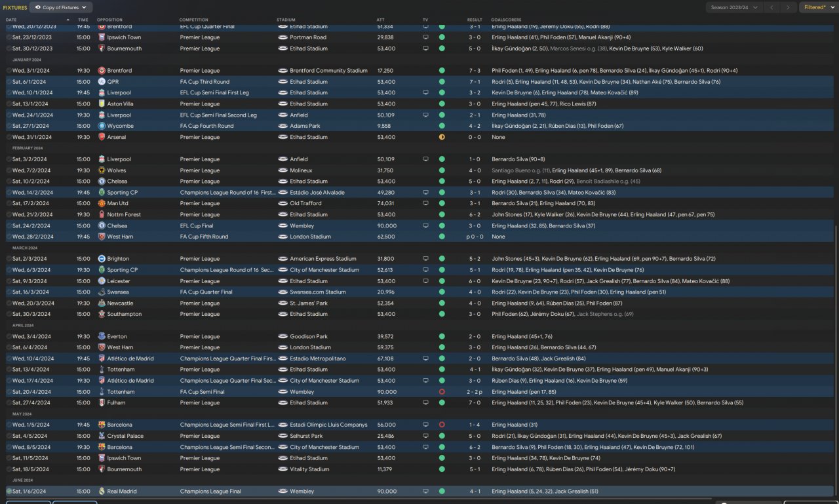Screen dimensions: 839x504
Task: Open the Champions League Final competition link
Action: (x=210, y=492)
